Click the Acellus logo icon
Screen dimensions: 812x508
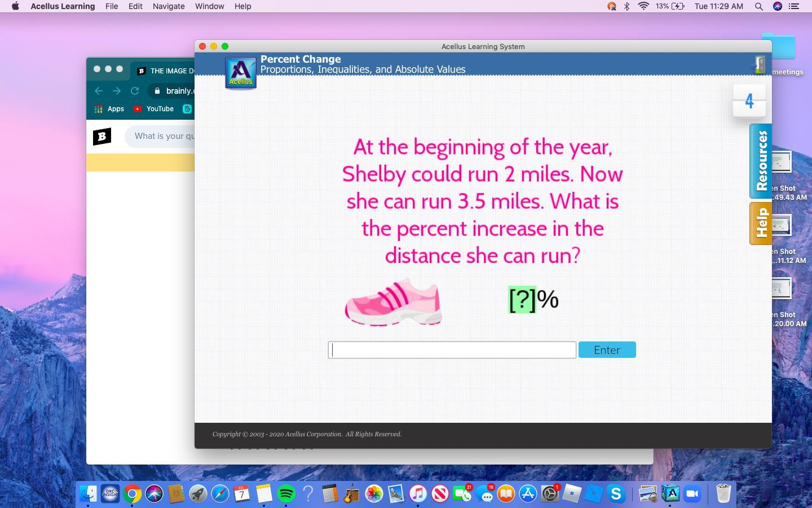241,73
